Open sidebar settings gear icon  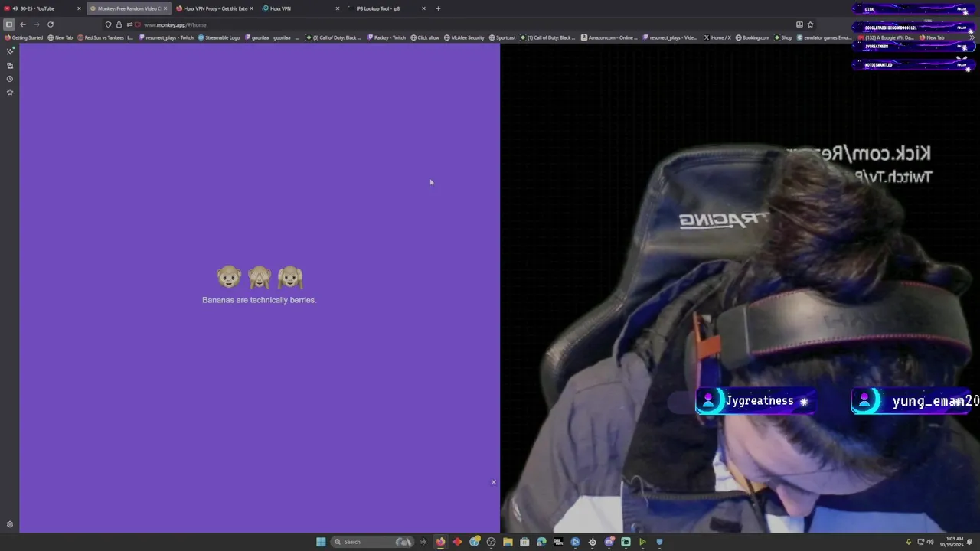pyautogui.click(x=10, y=524)
